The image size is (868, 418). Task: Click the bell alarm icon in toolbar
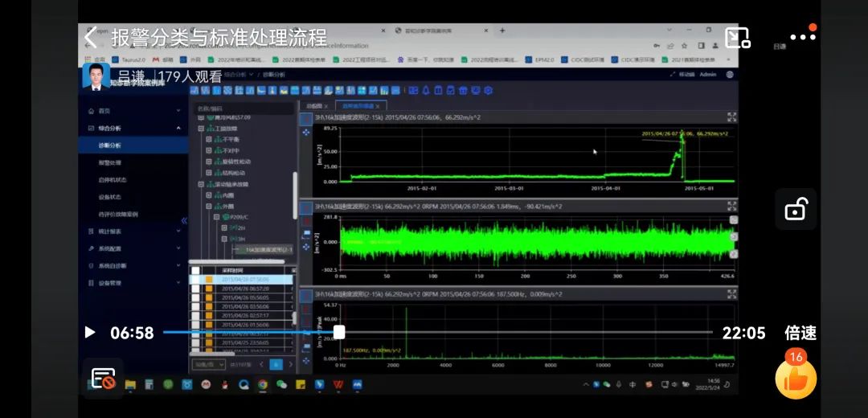[x=424, y=90]
